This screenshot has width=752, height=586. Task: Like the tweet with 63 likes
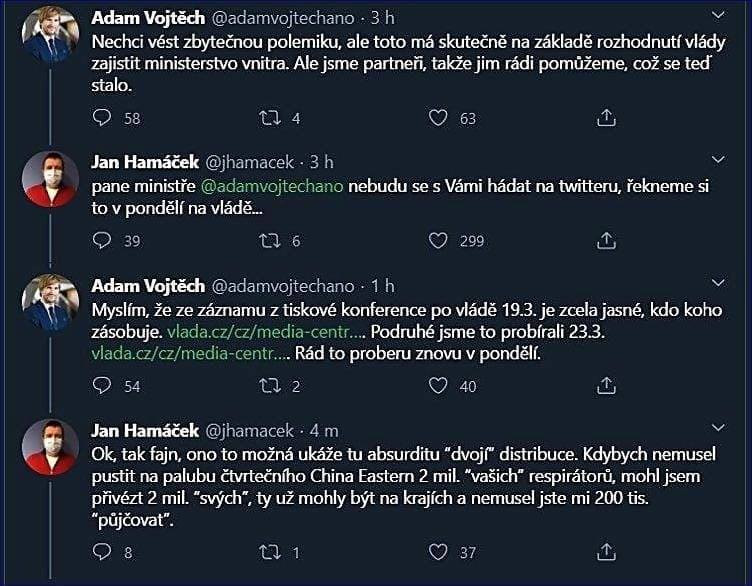point(438,118)
